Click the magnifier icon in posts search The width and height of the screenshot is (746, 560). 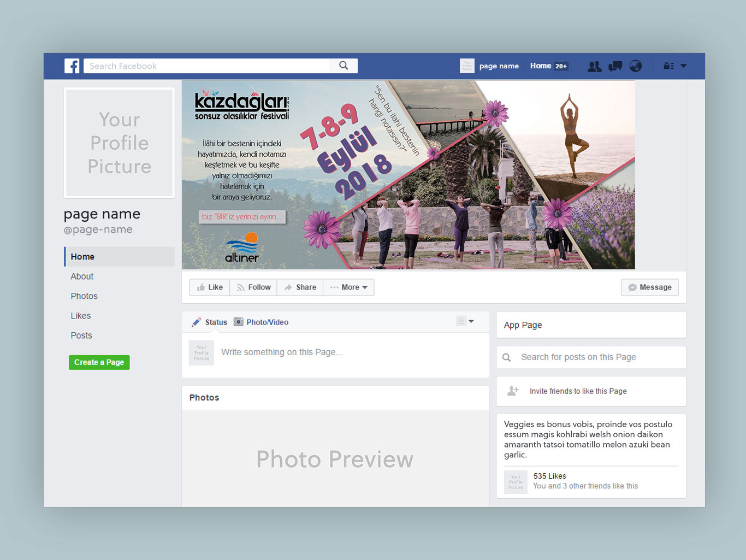click(x=507, y=357)
